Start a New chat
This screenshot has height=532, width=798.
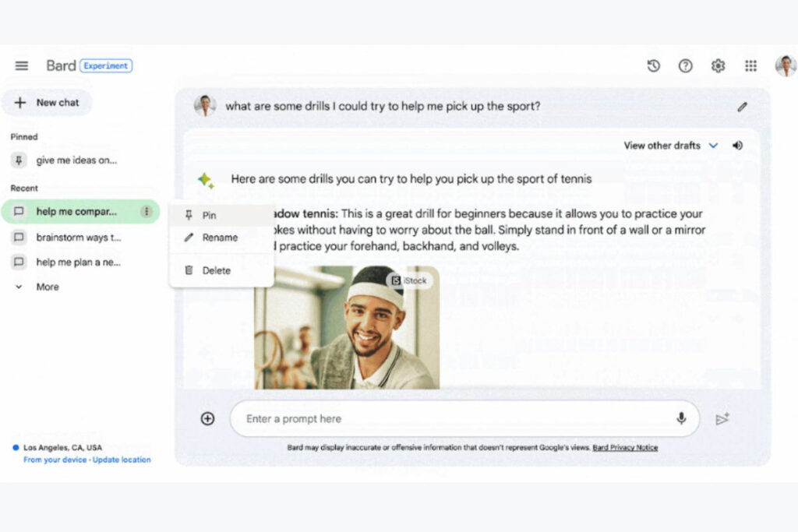[47, 103]
